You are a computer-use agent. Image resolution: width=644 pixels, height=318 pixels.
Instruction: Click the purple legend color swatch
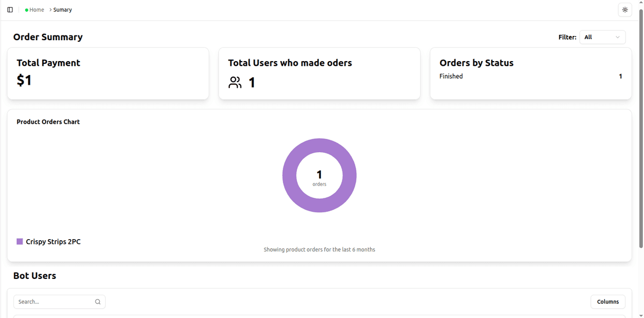[x=19, y=241]
